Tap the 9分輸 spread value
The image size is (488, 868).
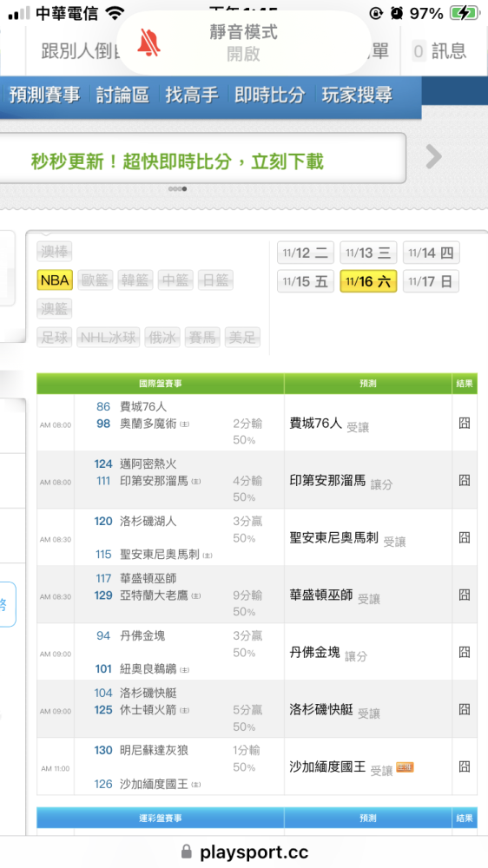pyautogui.click(x=247, y=595)
